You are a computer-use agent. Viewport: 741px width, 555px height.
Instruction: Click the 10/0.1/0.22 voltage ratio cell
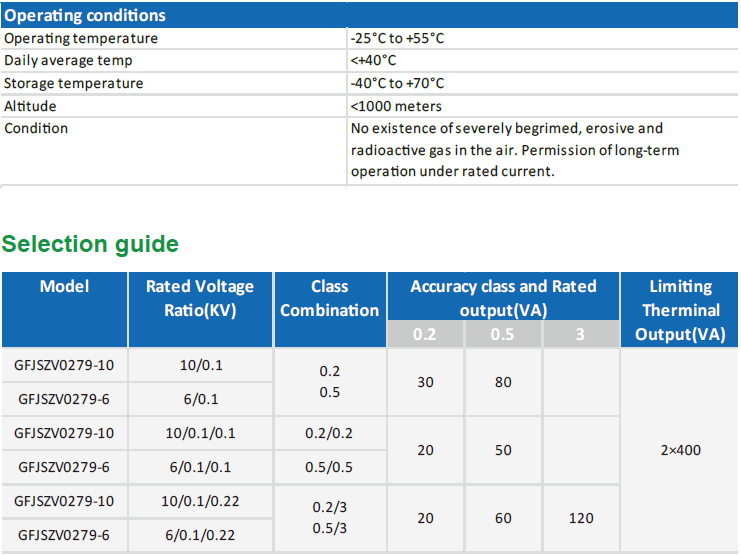tap(200, 501)
